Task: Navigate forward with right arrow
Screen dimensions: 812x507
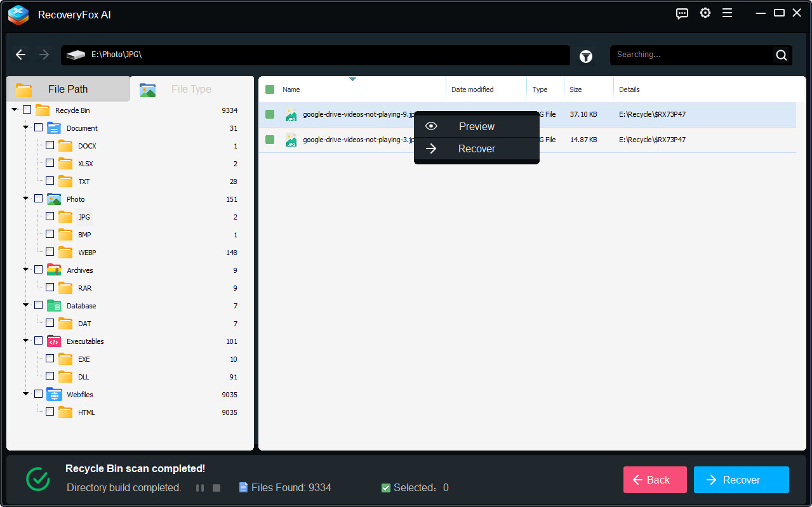Action: 44,55
